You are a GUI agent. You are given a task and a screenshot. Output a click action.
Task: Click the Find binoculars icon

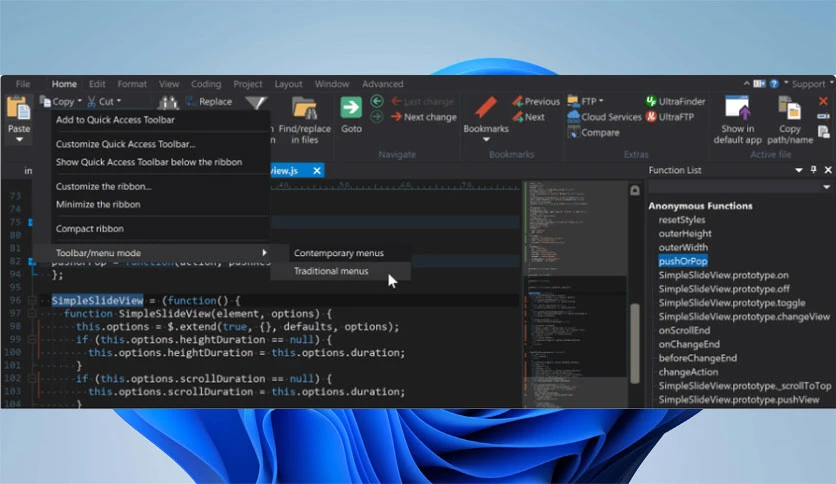click(167, 102)
